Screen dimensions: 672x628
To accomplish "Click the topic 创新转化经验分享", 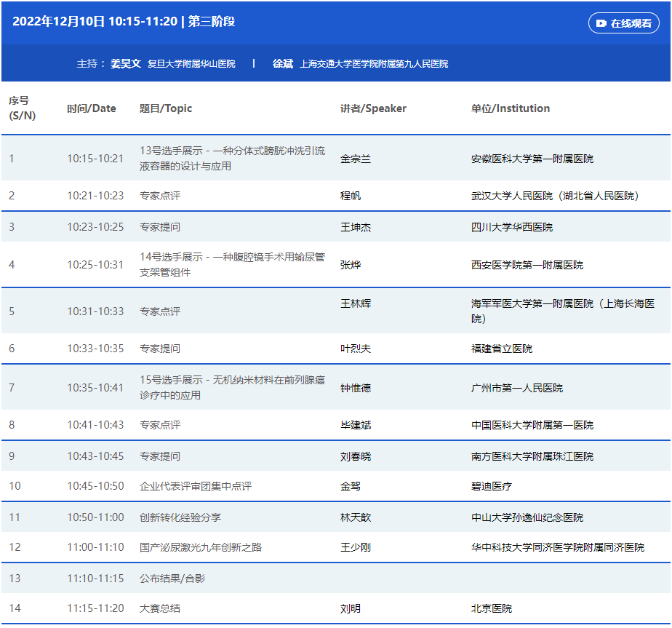I will click(x=180, y=517).
